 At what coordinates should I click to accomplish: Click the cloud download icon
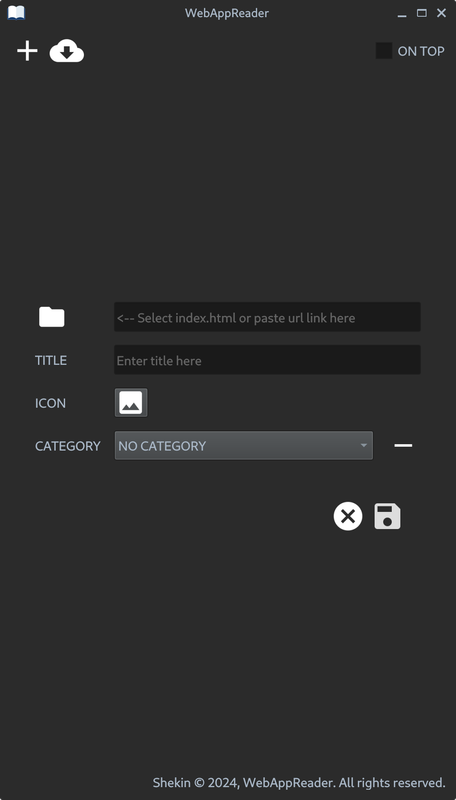click(x=67, y=52)
